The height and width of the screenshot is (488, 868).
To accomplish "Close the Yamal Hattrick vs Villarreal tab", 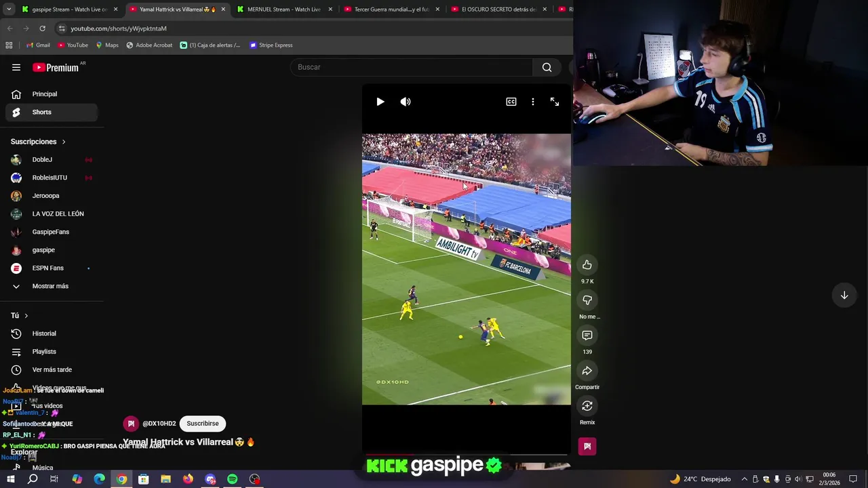I will tap(223, 9).
